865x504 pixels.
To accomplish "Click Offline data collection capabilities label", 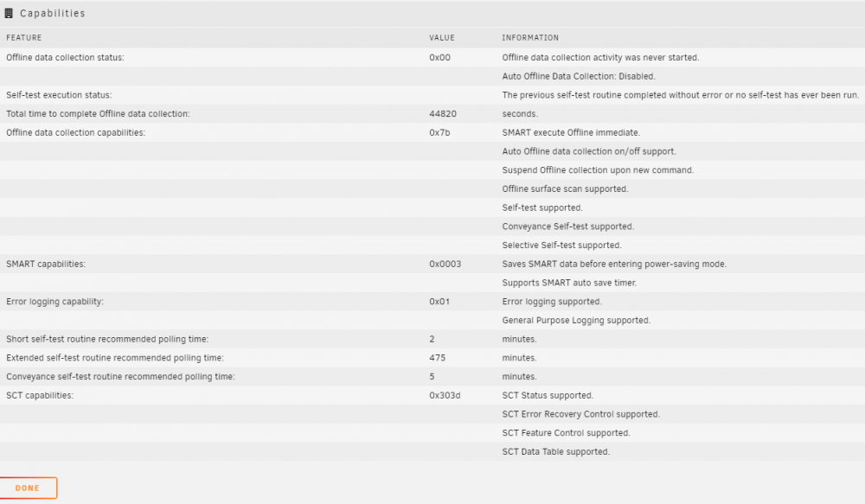I will tap(75, 132).
